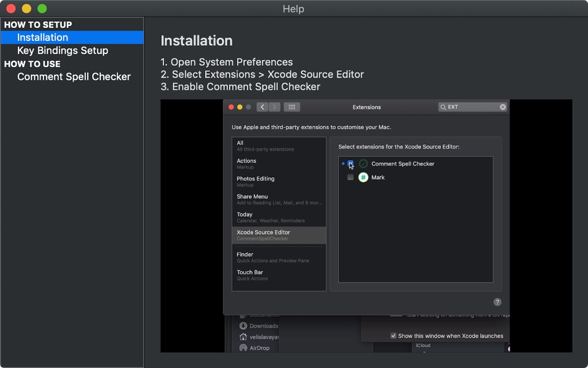Close the Help window

tap(11, 8)
